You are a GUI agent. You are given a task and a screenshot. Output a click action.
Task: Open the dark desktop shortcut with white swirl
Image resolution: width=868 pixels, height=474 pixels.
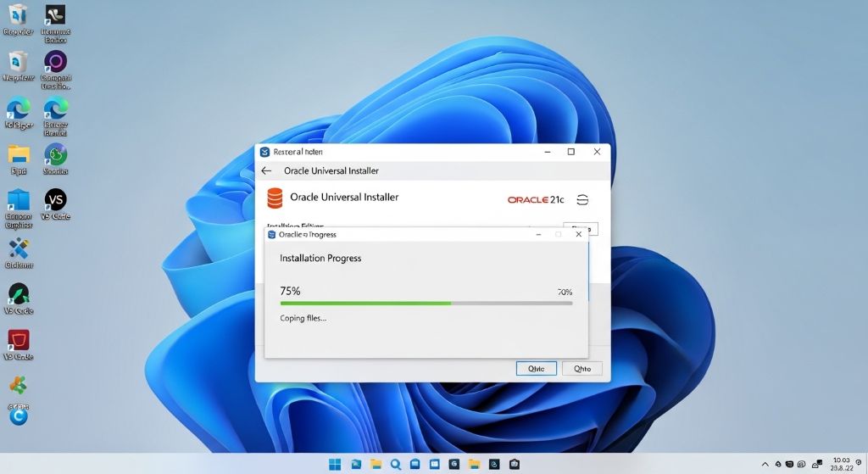[55, 15]
